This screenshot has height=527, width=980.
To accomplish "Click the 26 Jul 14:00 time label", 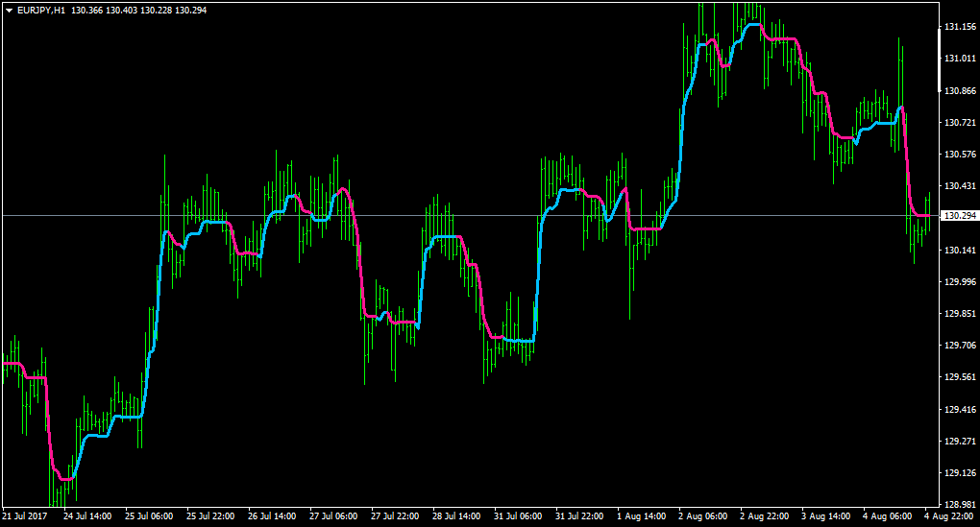I will click(x=272, y=516).
